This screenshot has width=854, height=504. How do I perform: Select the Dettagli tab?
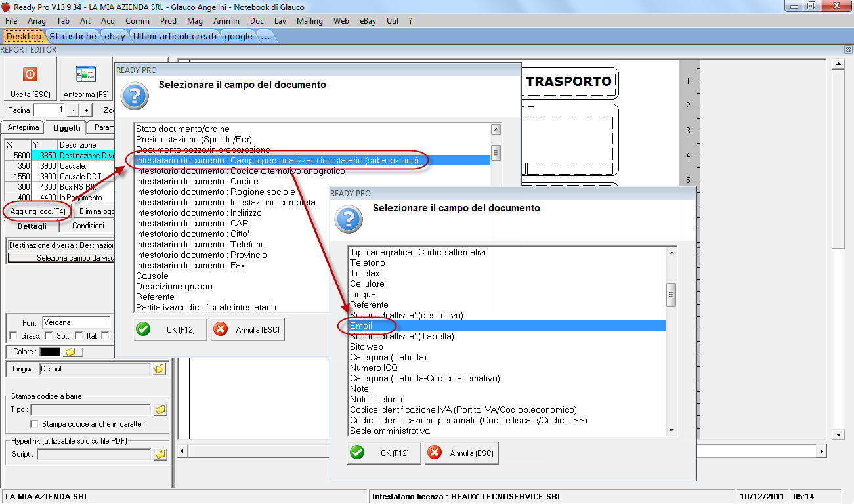[32, 226]
